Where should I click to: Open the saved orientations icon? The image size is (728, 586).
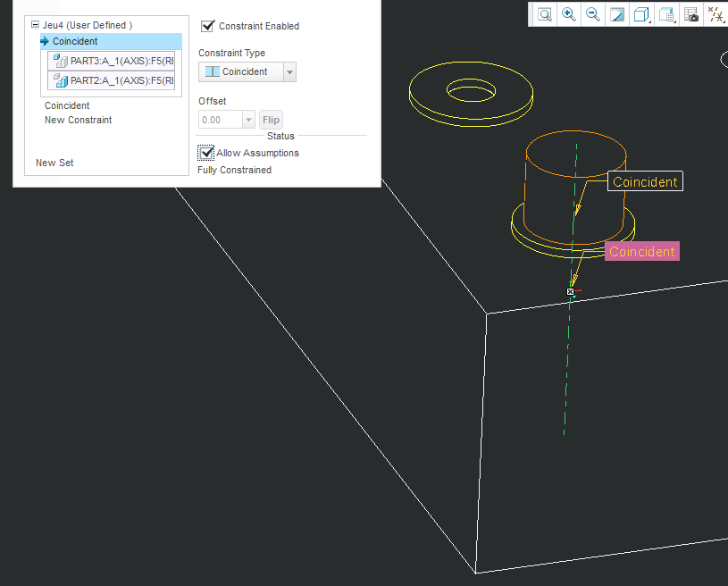pos(665,14)
